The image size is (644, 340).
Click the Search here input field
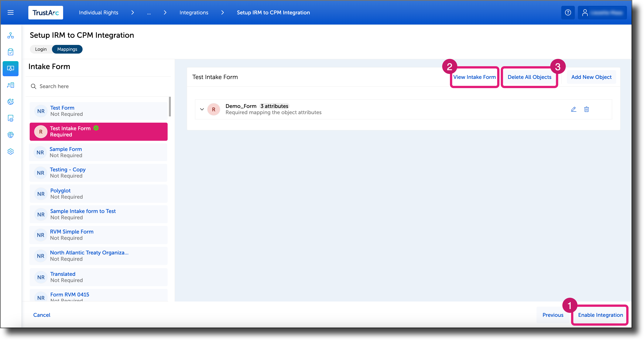click(75, 86)
